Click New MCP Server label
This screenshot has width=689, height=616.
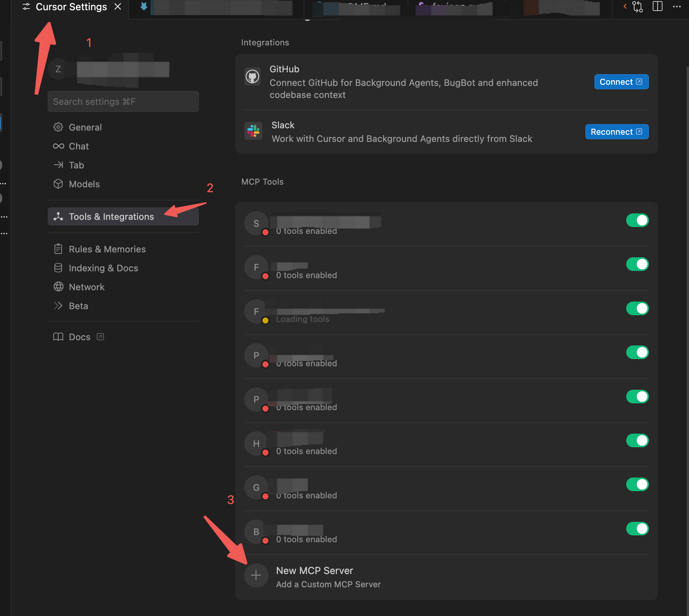coord(315,570)
